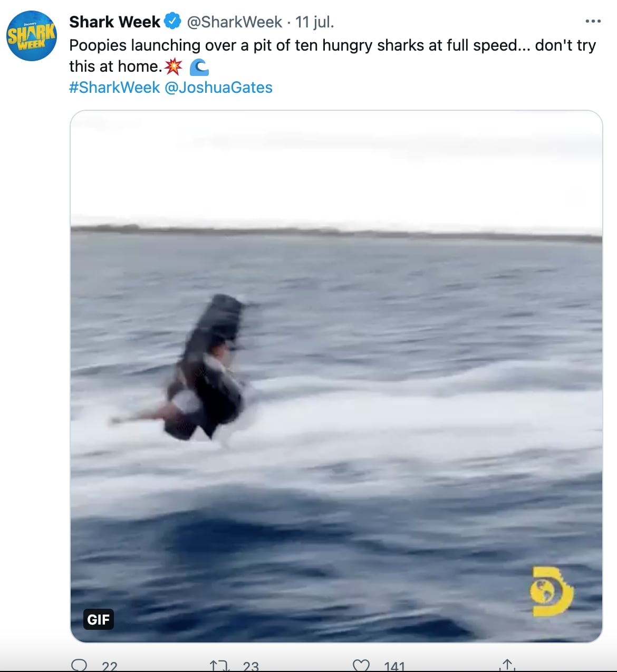This screenshot has height=672, width=617.
Task: Open the Shark Week display name
Action: tap(114, 22)
